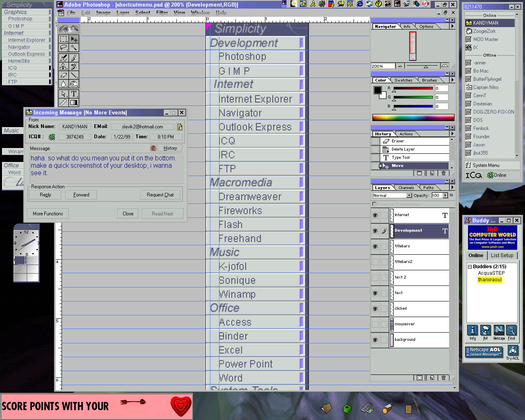This screenshot has height=420, width=525.
Task: Click the Adobe Online eye image atop toolbox
Action: tap(68, 28)
